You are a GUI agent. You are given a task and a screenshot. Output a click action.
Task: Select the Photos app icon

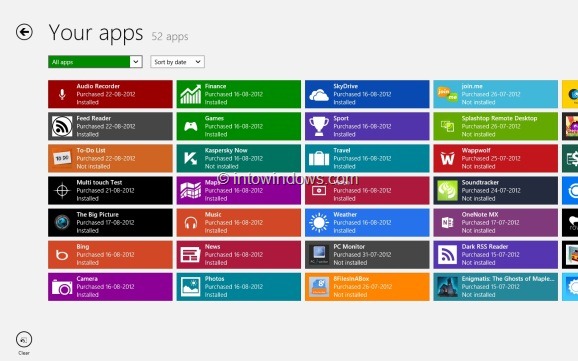click(x=191, y=287)
